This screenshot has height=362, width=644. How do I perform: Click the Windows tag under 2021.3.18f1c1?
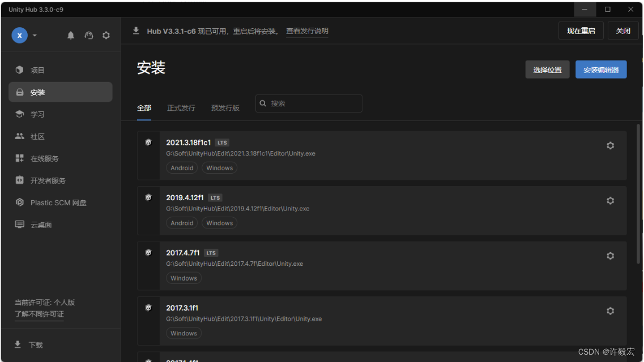(219, 167)
